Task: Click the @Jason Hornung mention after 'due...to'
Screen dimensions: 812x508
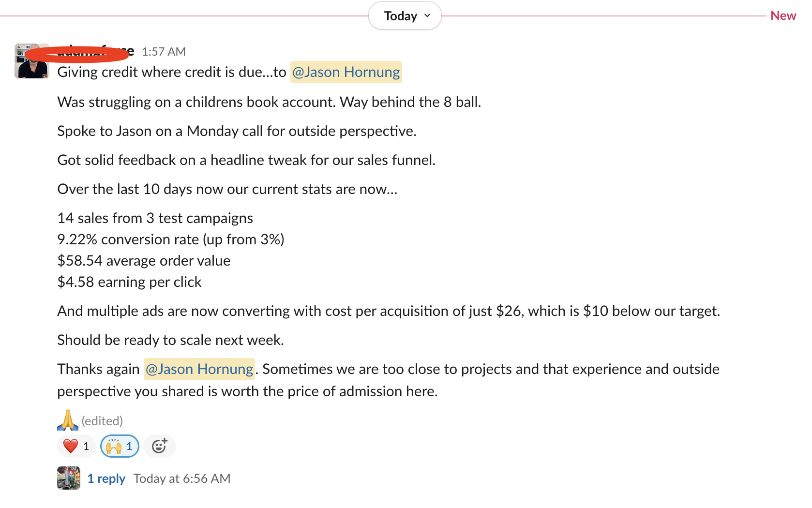Action: pos(346,72)
